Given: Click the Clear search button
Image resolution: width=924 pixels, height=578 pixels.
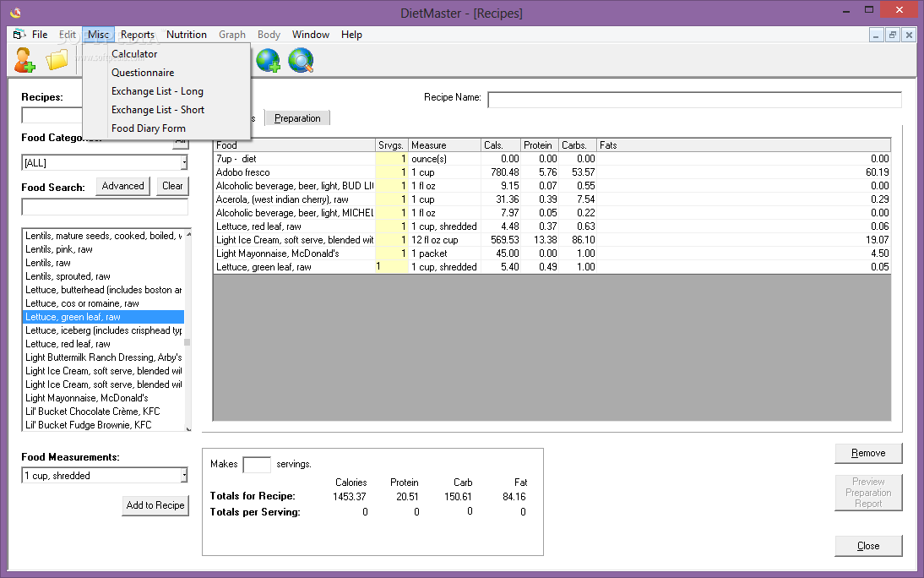Looking at the screenshot, I should (172, 186).
